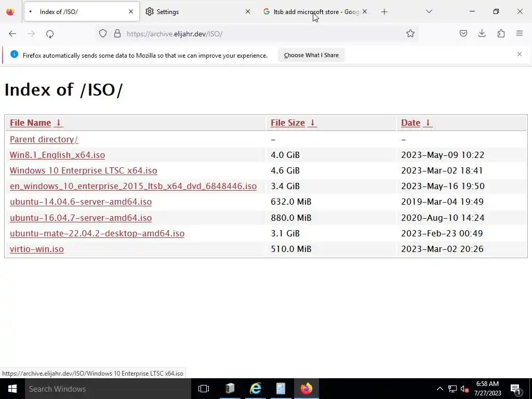This screenshot has height=399, width=532.
Task: Open the Parent directory link
Action: click(x=44, y=139)
